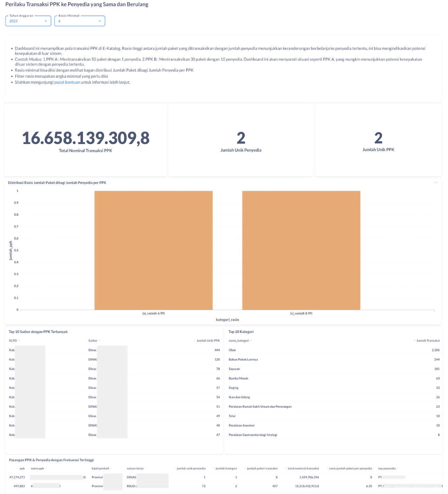Select the Peralatan Anestesi row
Screen dimensions: 448x494
tap(334, 425)
